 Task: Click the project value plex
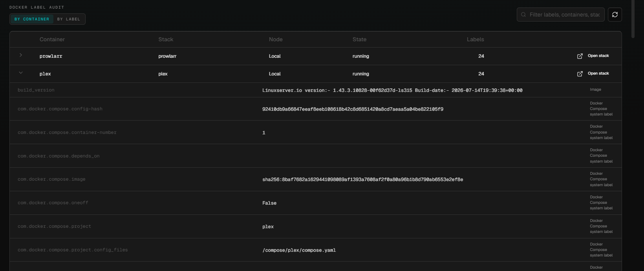268,227
